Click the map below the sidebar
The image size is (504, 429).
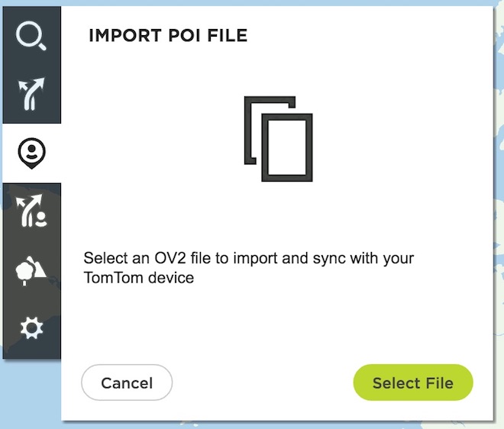click(31, 394)
